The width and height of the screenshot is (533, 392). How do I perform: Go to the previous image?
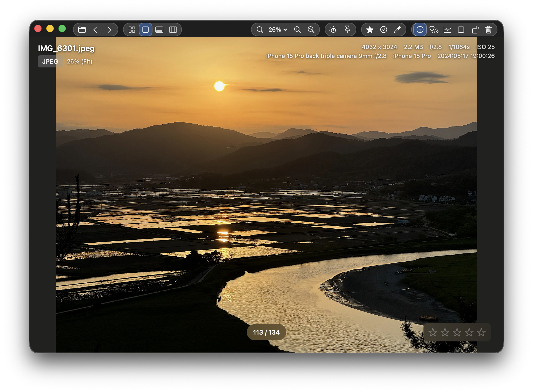(96, 30)
